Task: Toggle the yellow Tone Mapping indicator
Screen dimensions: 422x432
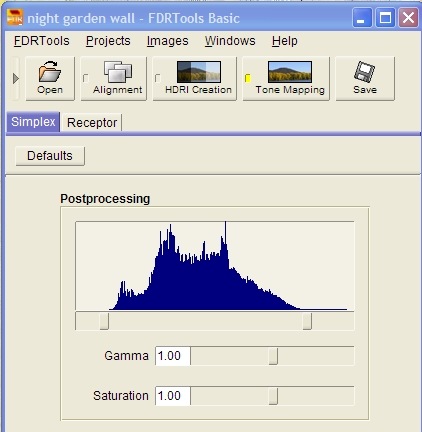Action: click(248, 78)
